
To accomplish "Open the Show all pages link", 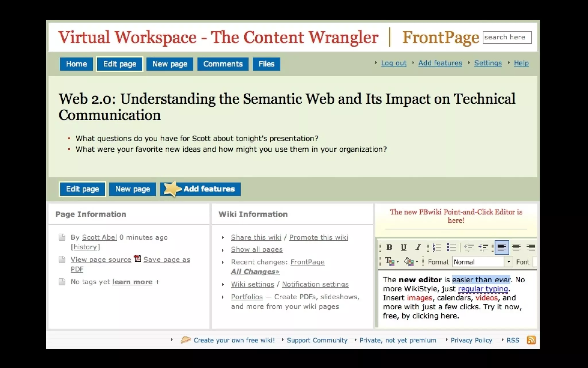I will coord(257,250).
